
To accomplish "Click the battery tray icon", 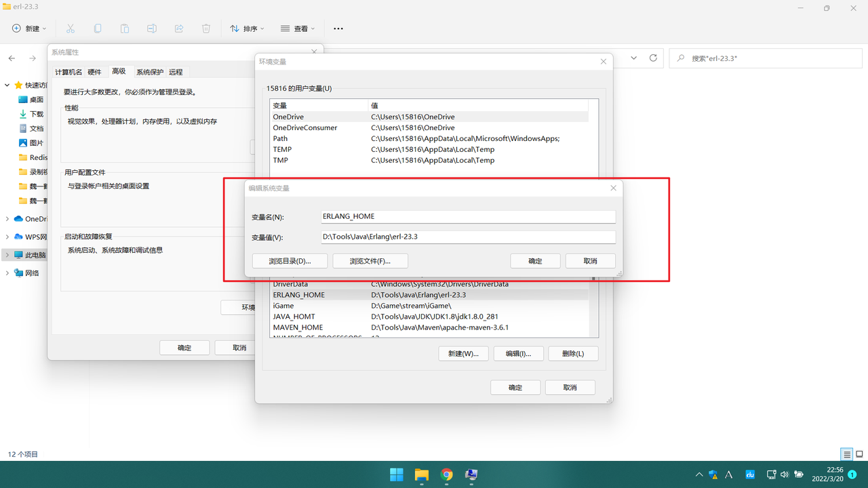I will [x=799, y=474].
